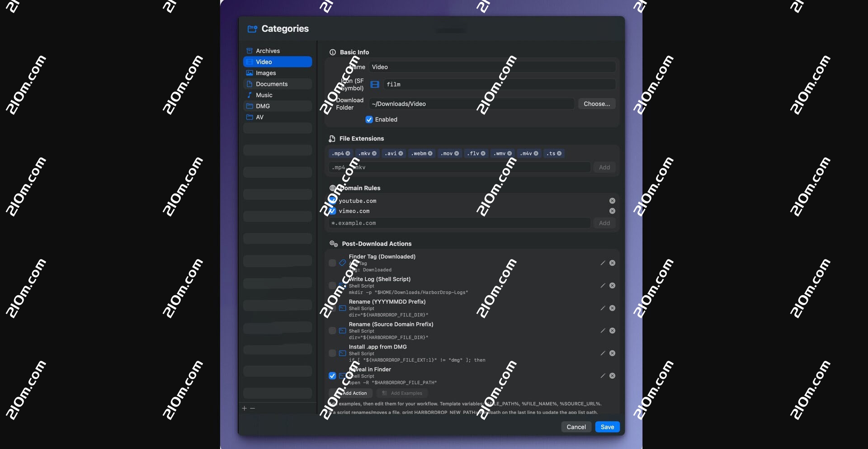Click the Post-Download Actions gears icon
The height and width of the screenshot is (449, 868).
[333, 244]
